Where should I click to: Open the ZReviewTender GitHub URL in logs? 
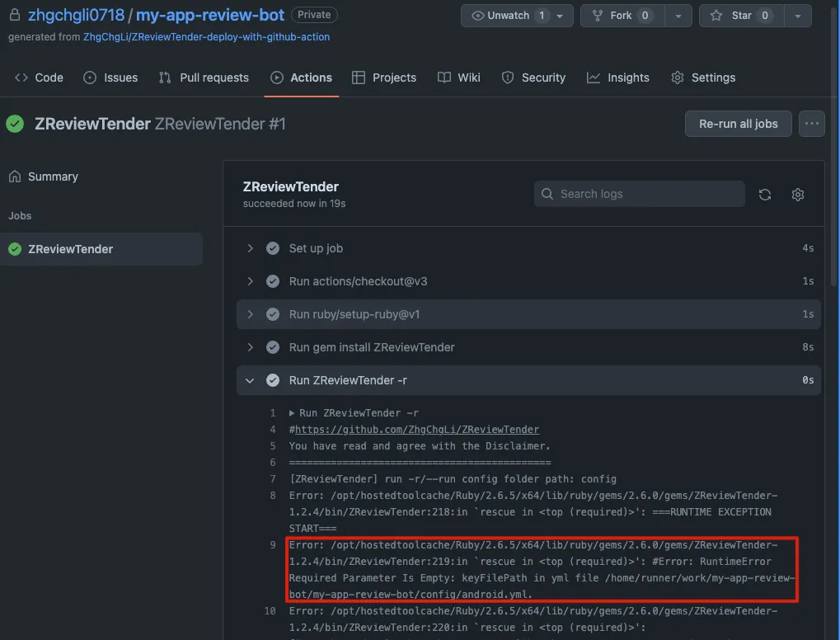417,429
